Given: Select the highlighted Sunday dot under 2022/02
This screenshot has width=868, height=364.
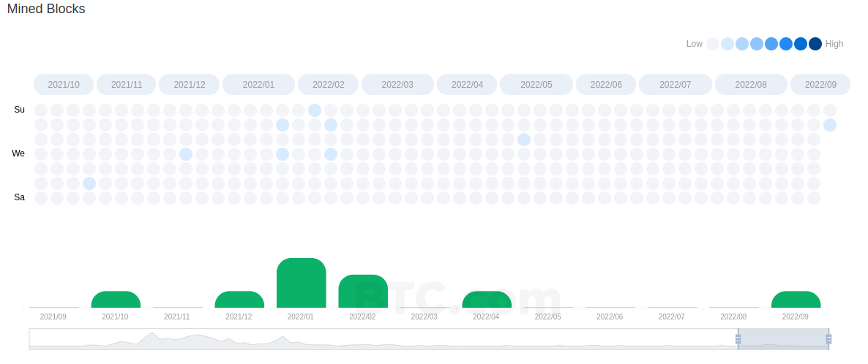Looking at the screenshot, I should point(315,110).
